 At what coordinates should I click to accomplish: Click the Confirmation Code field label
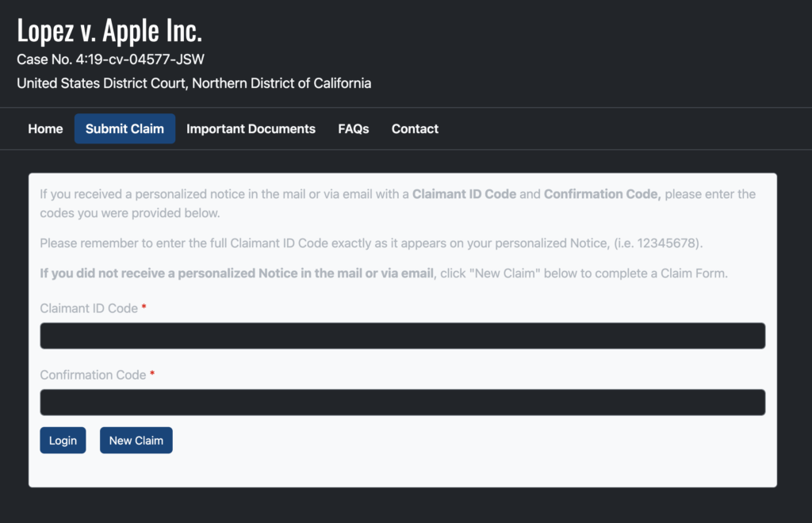click(x=93, y=375)
